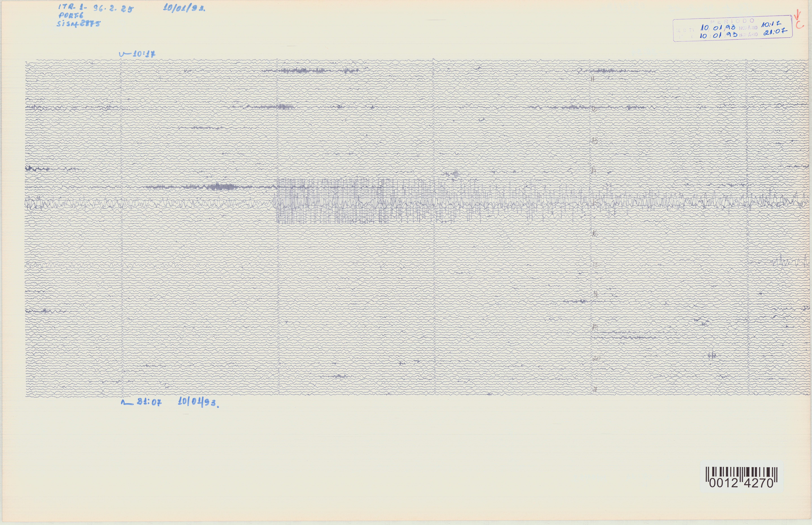Click the first-row "HORÁRIO" stamp label

(748, 28)
